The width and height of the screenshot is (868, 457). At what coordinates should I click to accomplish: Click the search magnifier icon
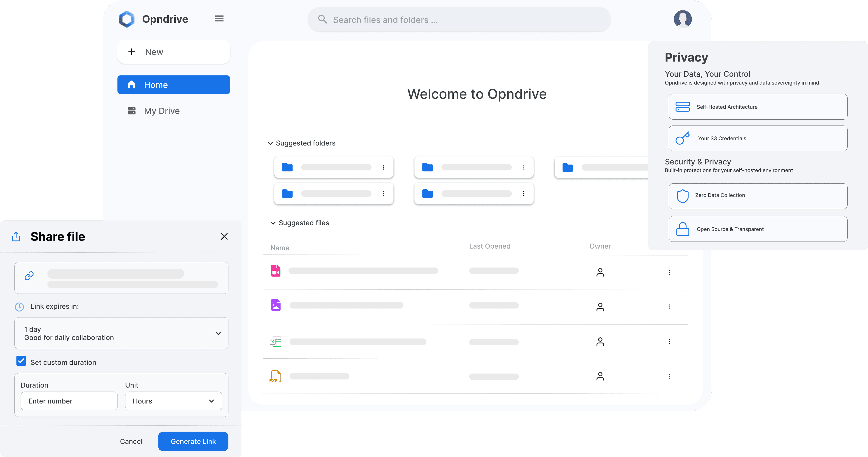coord(323,19)
